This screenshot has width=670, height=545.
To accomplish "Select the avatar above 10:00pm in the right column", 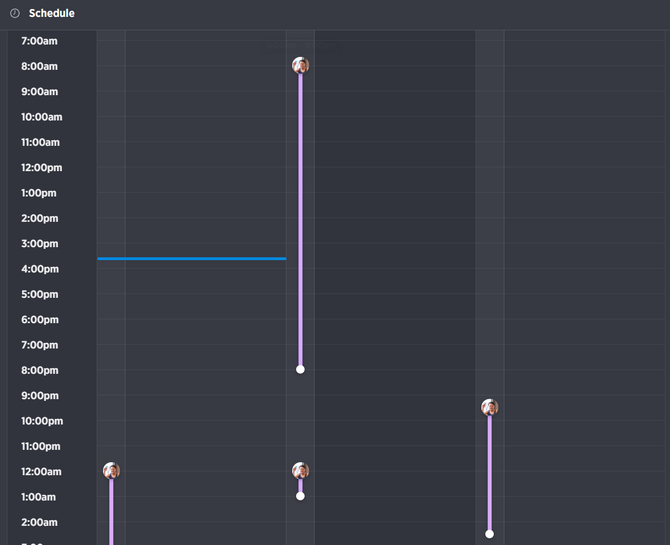I will 489,408.
